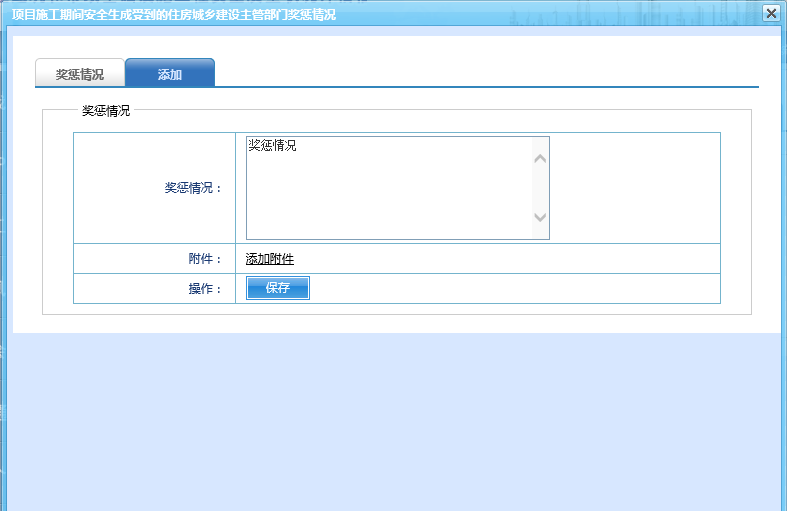Place cursor on 奖惩情况 text in the text area
Screen dimensions: 787x511
(272, 146)
